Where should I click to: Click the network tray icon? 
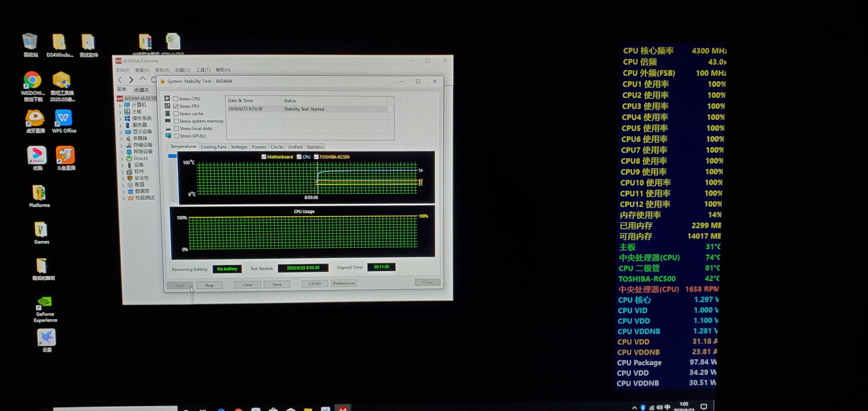[x=651, y=408]
